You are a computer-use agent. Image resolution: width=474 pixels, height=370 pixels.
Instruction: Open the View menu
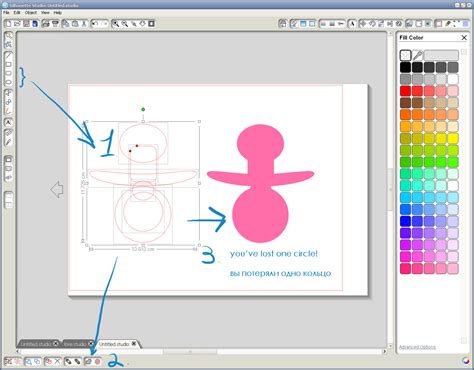45,13
